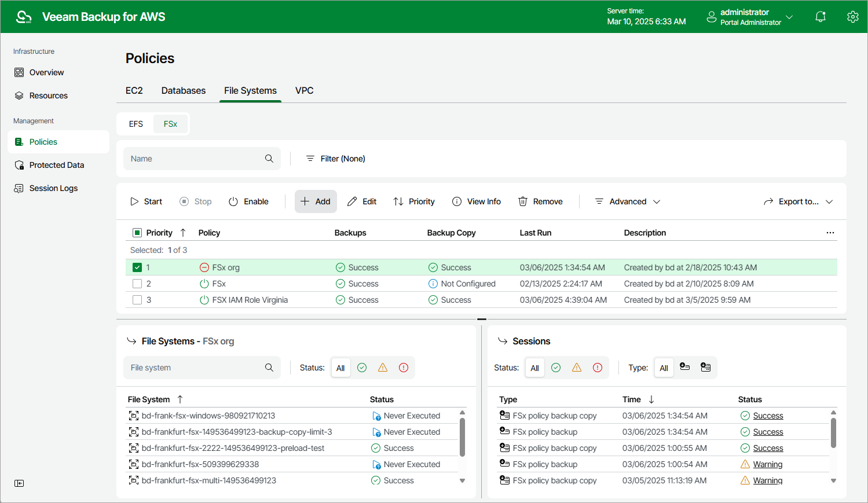
Task: Click the Add policy button
Action: 316,201
